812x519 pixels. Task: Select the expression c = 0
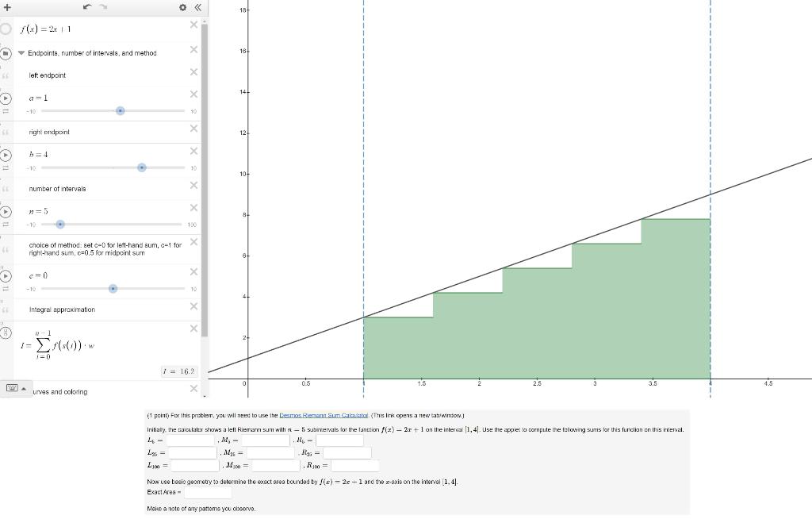(38, 275)
